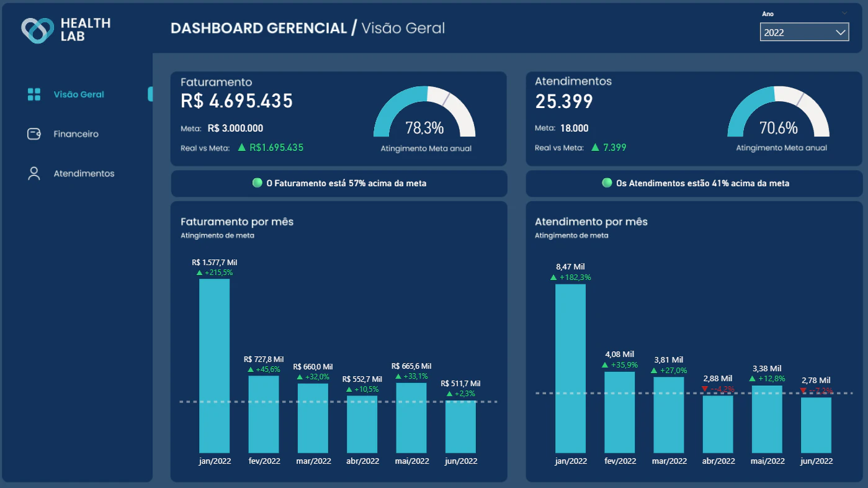
Task: Click the 4,08 Mil data label
Action: tap(620, 355)
